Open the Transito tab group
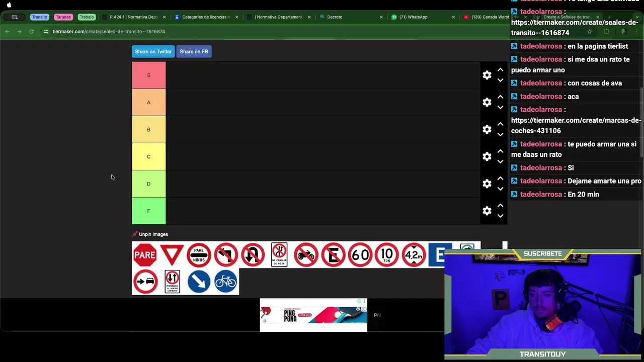Viewport: 644px width, 362px height. [x=39, y=17]
